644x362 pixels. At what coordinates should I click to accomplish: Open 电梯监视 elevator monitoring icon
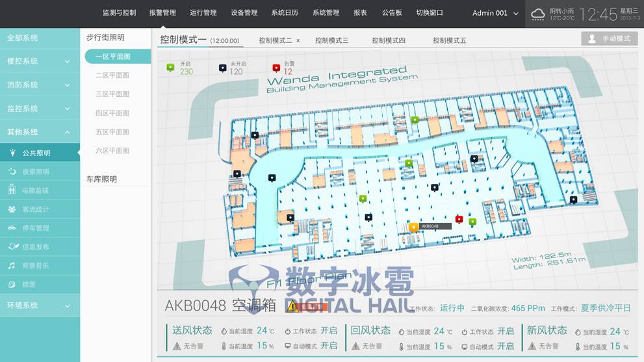[x=12, y=190]
